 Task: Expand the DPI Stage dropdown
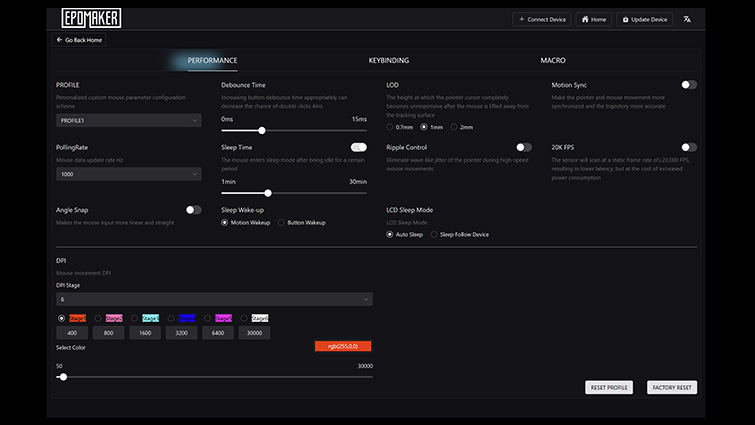coord(214,299)
